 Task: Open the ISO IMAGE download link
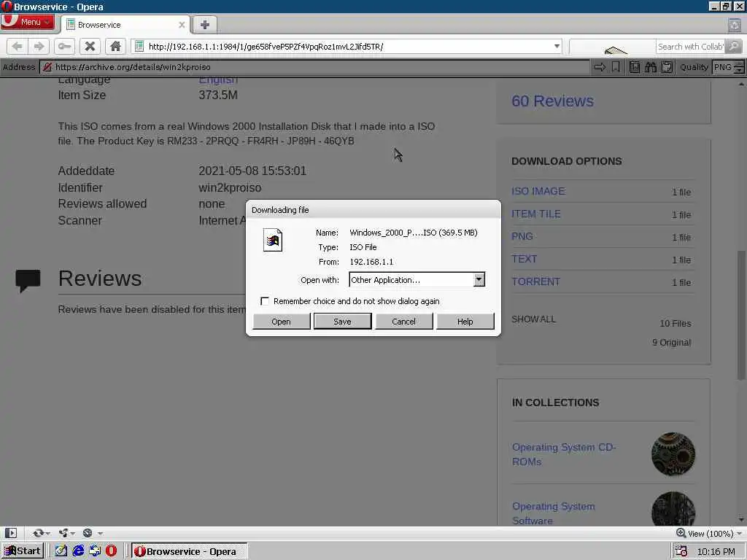(538, 191)
